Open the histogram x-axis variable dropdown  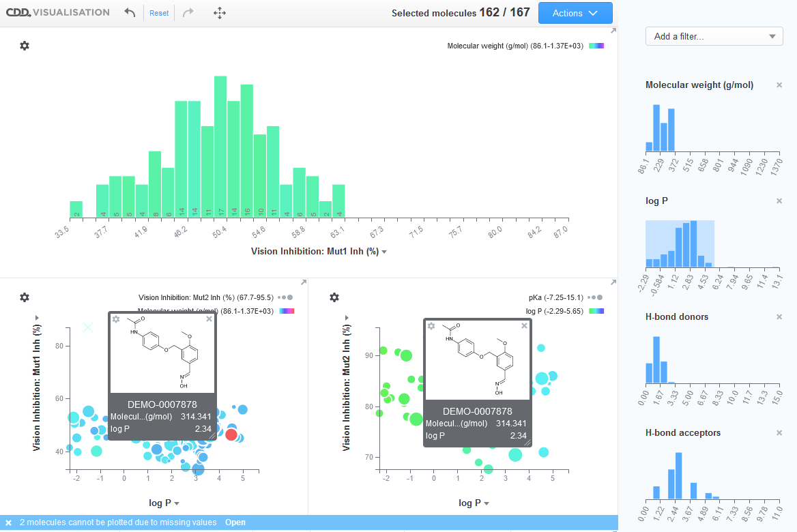(383, 252)
